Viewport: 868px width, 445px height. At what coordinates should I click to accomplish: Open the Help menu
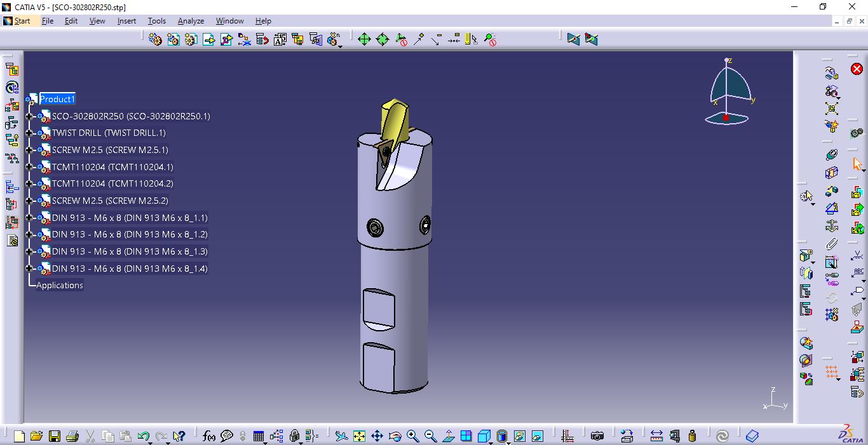263,21
